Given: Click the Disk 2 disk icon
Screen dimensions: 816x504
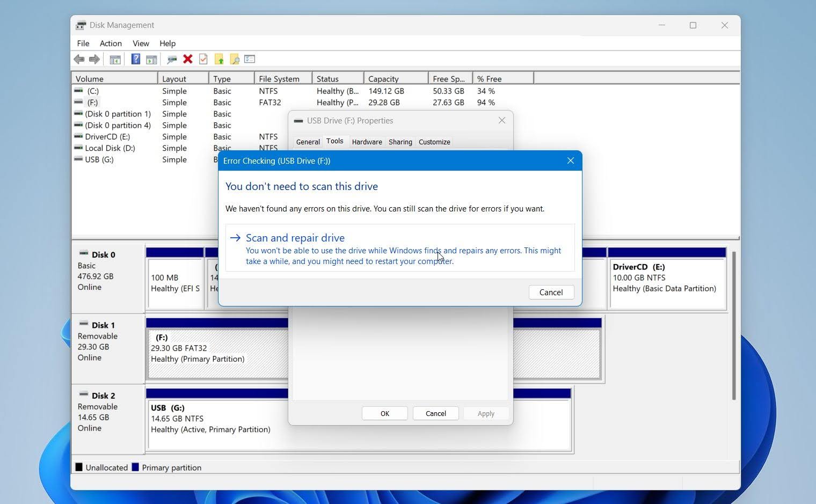Looking at the screenshot, I should (x=84, y=394).
